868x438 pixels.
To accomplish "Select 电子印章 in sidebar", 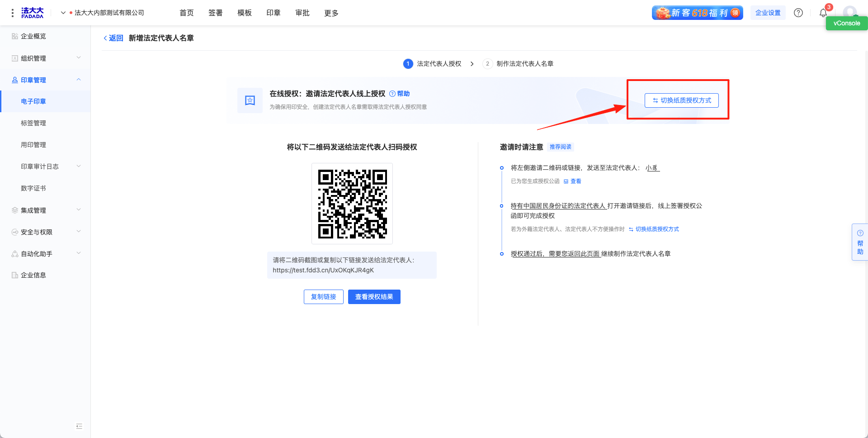I will (x=45, y=101).
